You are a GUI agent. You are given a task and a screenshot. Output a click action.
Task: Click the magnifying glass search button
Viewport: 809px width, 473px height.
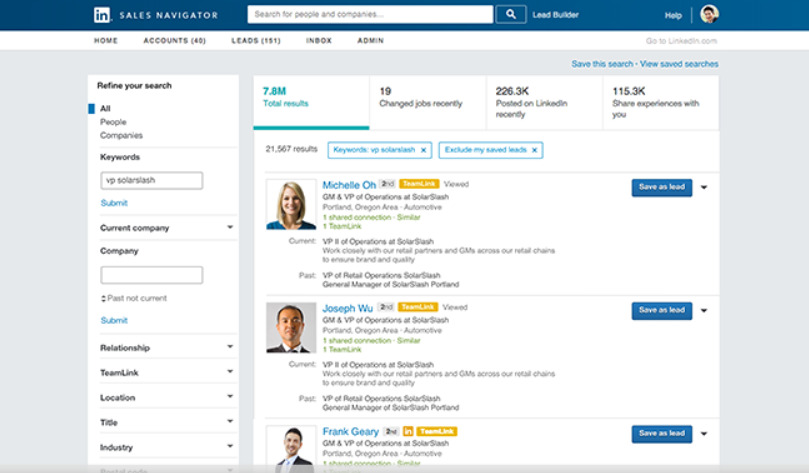(x=511, y=14)
